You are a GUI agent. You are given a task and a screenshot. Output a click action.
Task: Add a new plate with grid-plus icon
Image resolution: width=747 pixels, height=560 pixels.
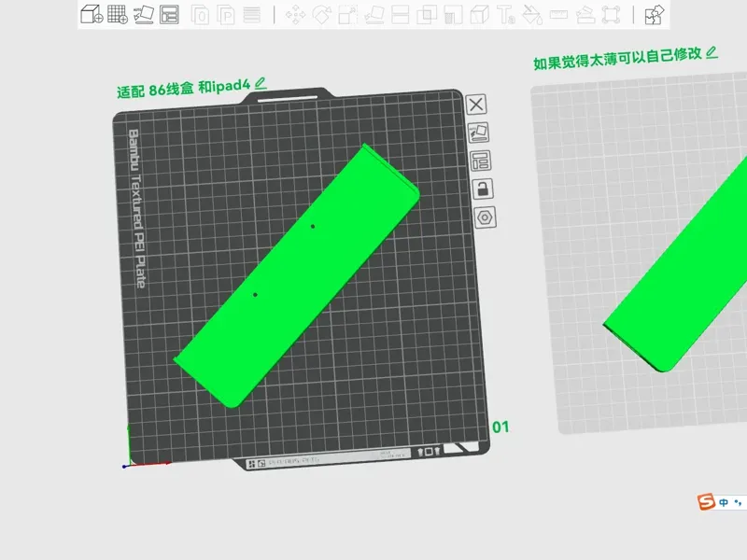tap(118, 14)
